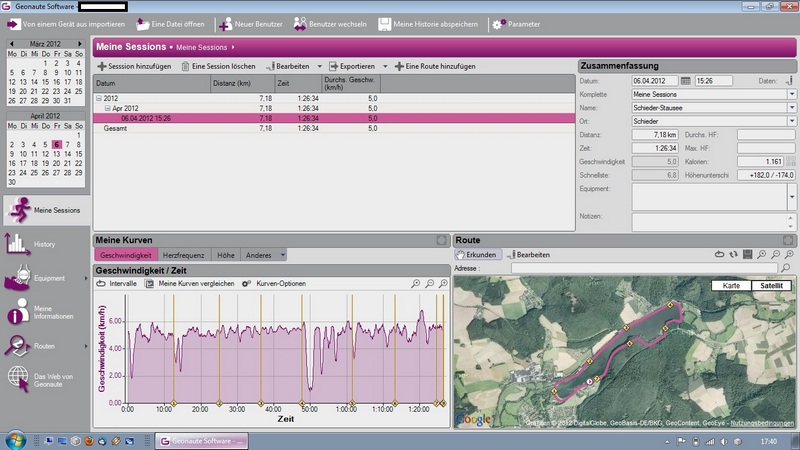This screenshot has height=450, width=800.
Task: Select April 6 in the calendar
Action: (57, 144)
